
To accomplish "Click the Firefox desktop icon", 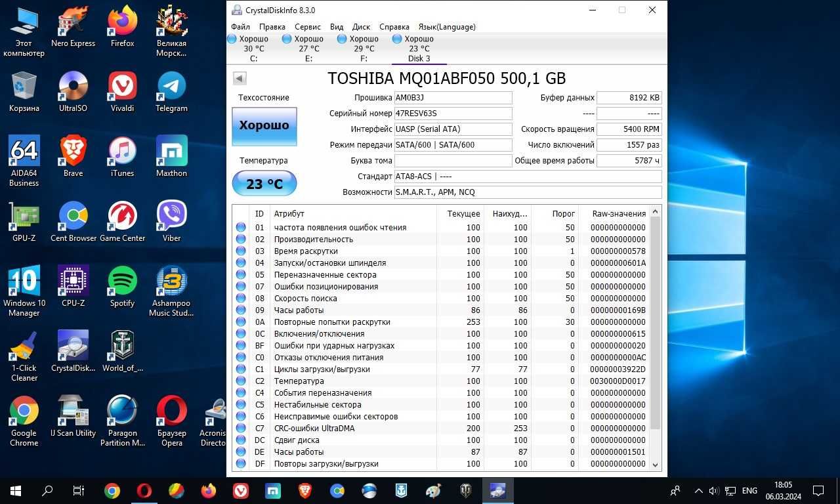I will pyautogui.click(x=122, y=26).
